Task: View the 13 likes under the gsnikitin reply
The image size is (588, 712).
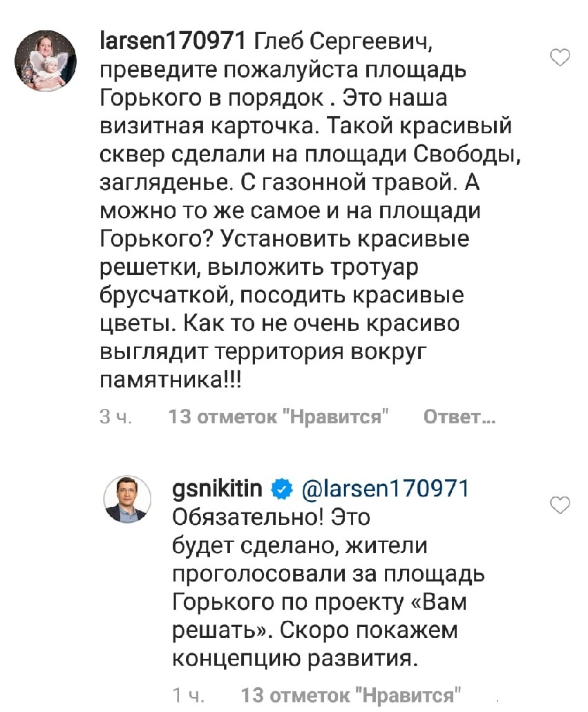Action: (x=351, y=695)
